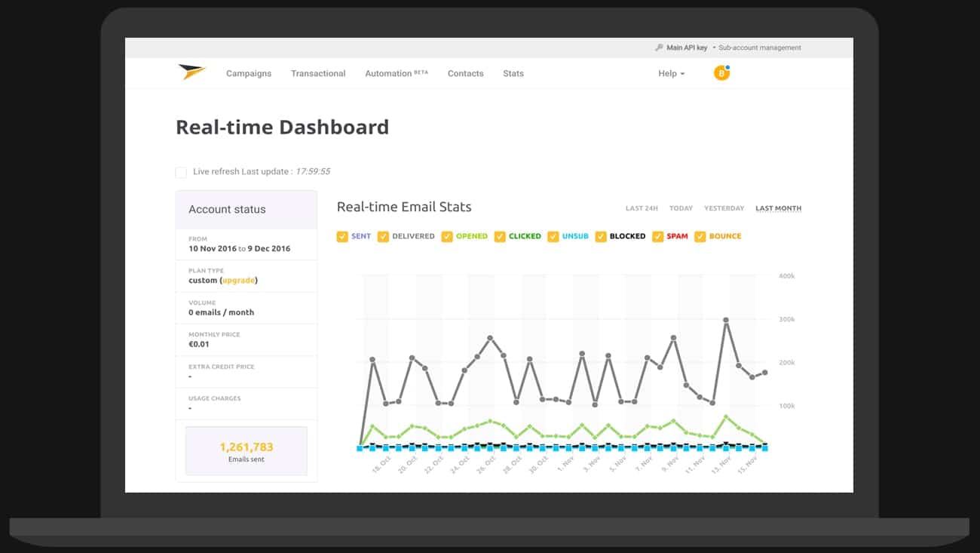Select the TODAY time range
Image resolution: width=980 pixels, height=553 pixels.
click(x=681, y=208)
